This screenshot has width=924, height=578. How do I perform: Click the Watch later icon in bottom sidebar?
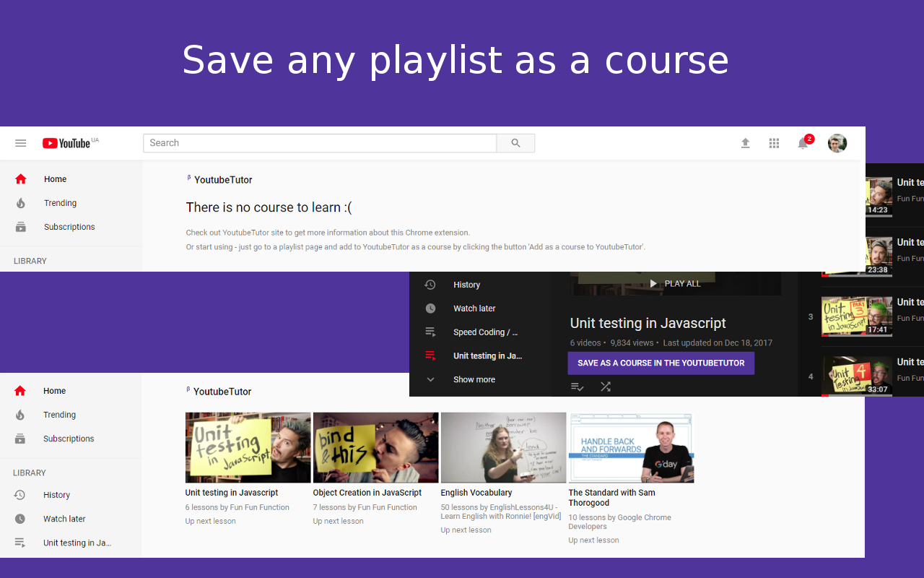tap(20, 519)
